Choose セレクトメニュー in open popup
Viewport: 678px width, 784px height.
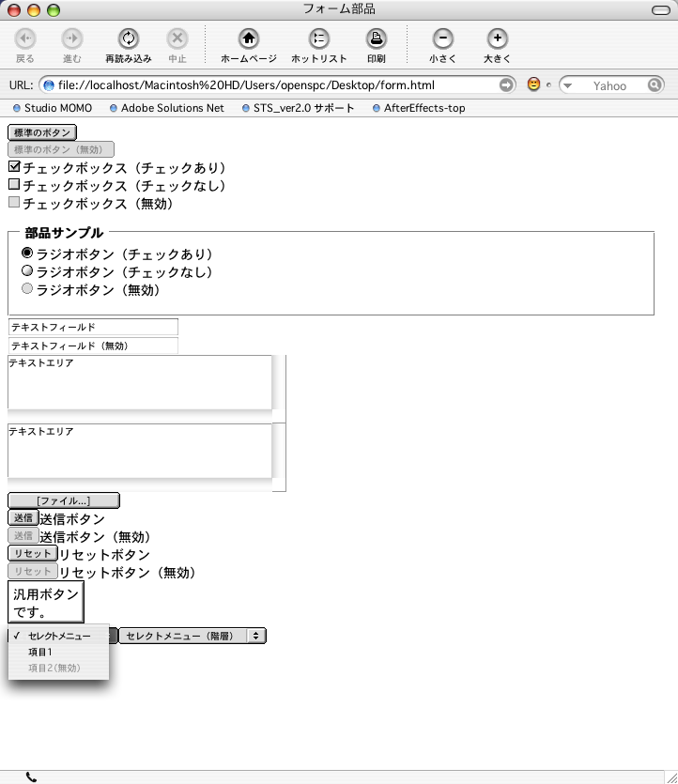click(58, 636)
